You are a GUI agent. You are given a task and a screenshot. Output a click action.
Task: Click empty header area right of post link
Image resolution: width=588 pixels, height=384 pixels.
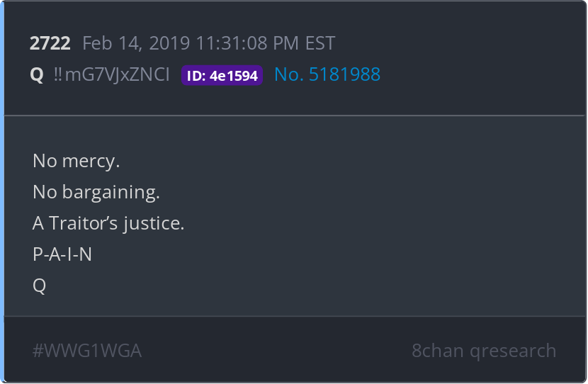coord(480,74)
